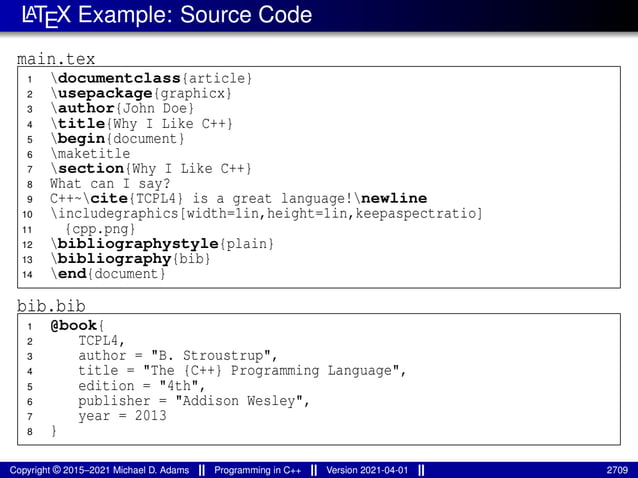Click the '\newline' command text

tap(391, 199)
